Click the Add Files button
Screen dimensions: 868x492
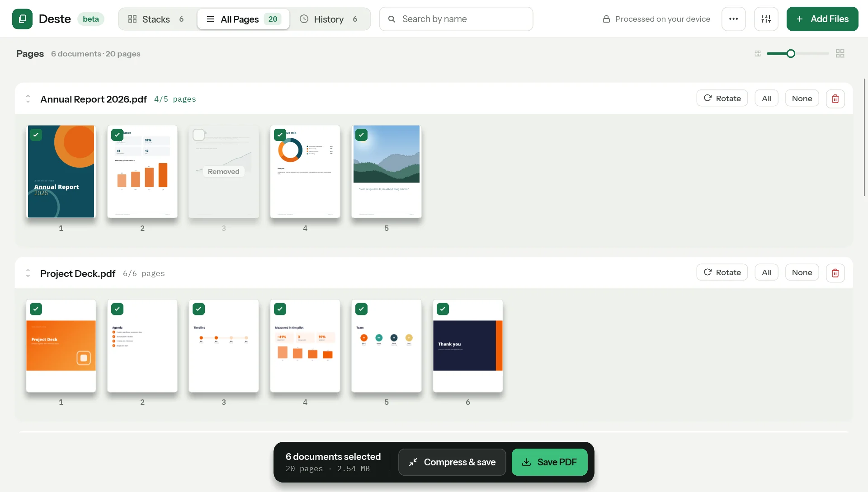pos(822,19)
